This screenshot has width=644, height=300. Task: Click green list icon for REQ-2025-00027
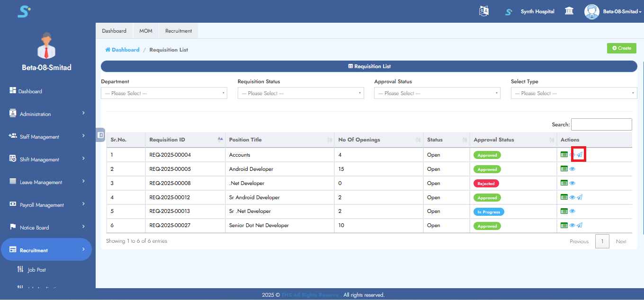pos(564,225)
